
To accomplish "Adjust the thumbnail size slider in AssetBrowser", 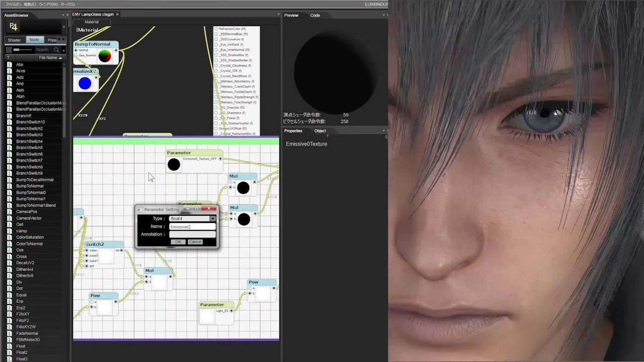I will coord(22,50).
